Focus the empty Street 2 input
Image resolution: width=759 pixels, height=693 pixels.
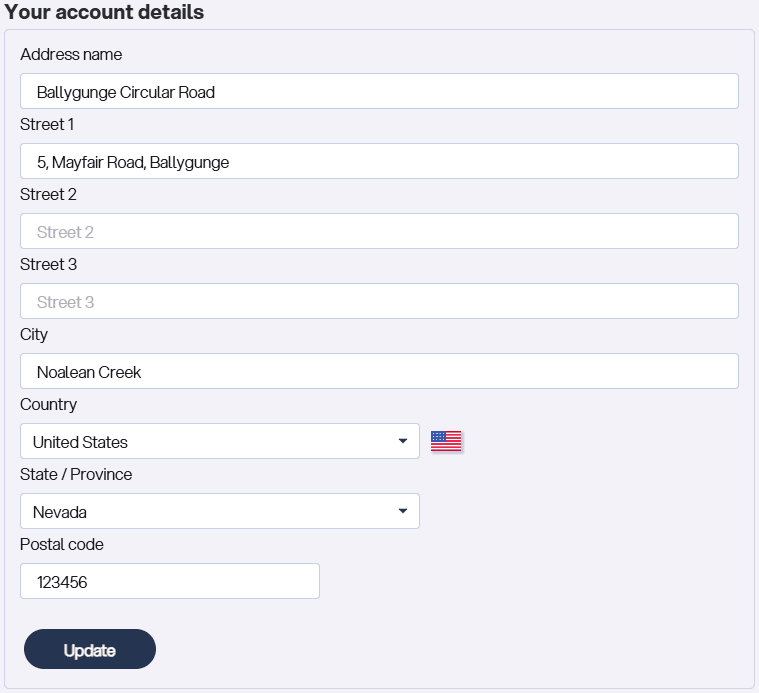pos(379,231)
